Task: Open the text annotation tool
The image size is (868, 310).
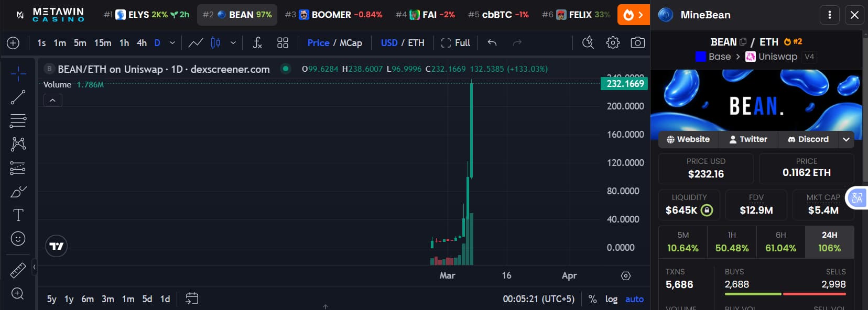Action: [x=18, y=215]
